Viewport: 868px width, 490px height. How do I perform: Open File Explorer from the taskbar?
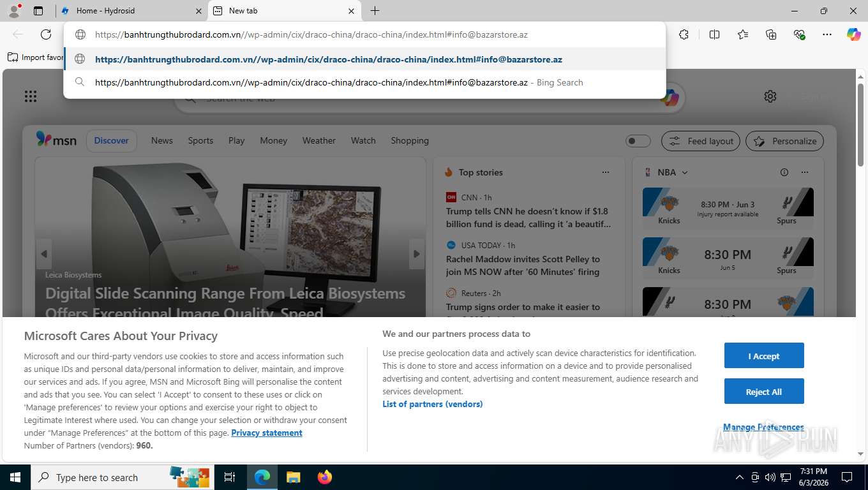[x=293, y=477]
